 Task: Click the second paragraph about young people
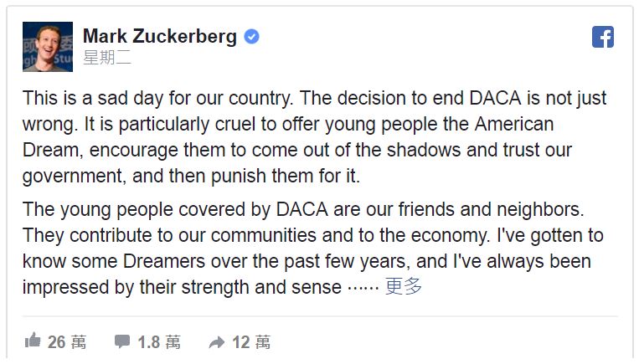pyautogui.click(x=314, y=248)
